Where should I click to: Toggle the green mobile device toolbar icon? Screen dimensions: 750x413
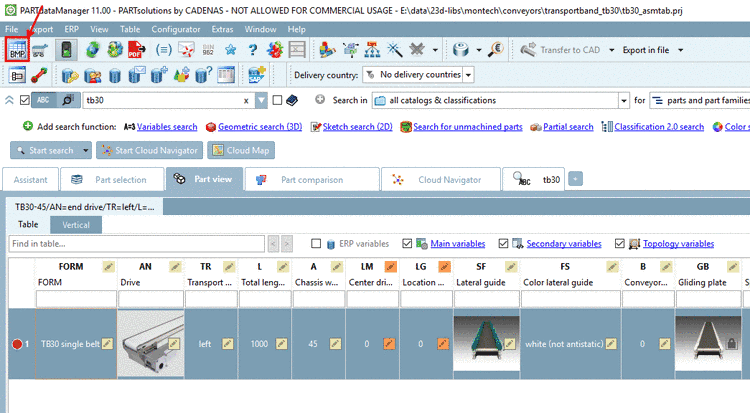pyautogui.click(x=66, y=50)
